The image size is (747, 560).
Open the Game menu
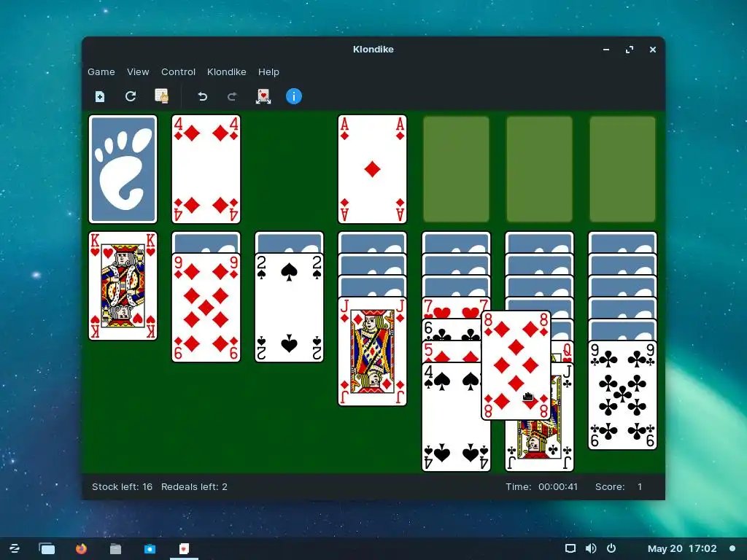[101, 72]
